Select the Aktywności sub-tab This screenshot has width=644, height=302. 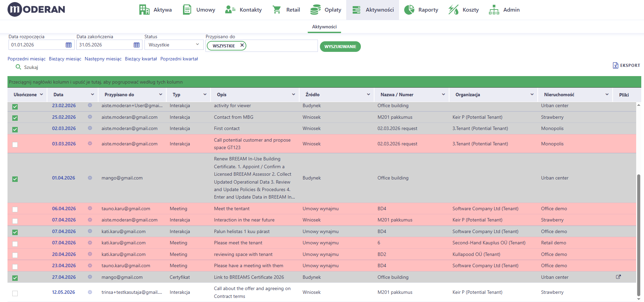pyautogui.click(x=324, y=27)
